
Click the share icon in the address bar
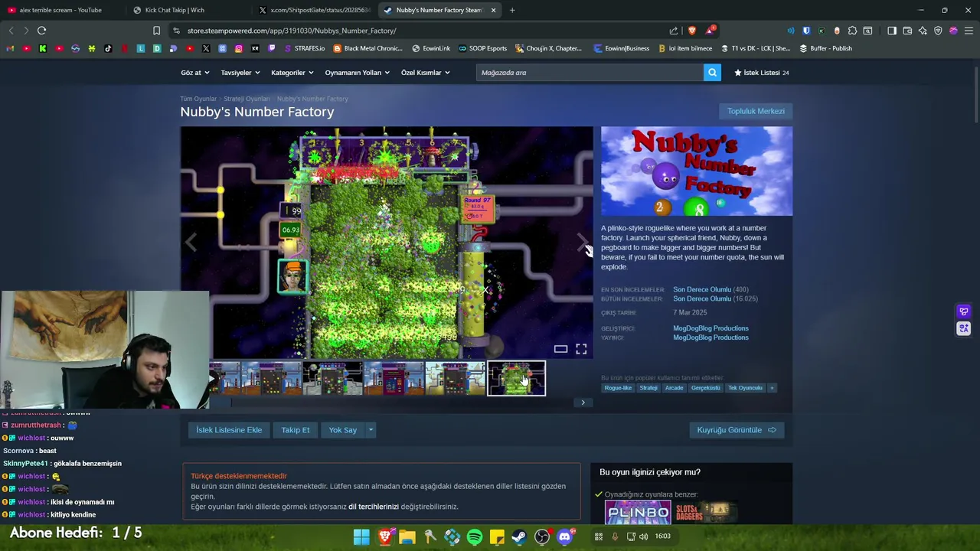674,31
